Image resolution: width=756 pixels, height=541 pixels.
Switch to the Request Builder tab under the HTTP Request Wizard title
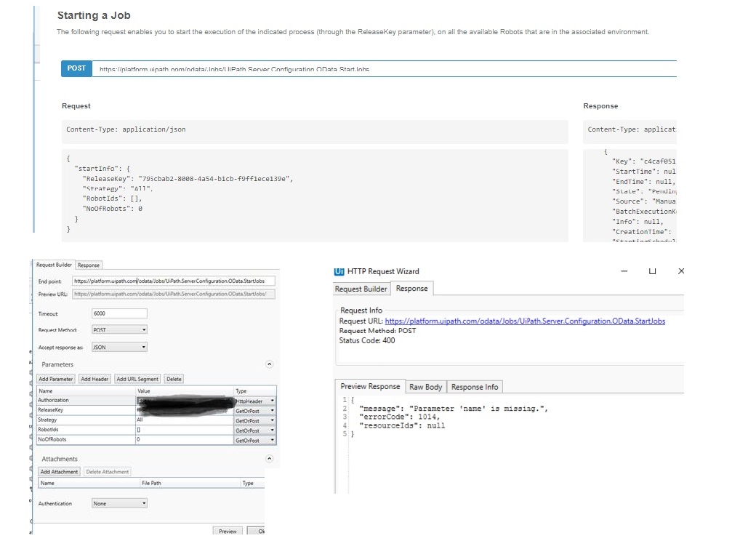(361, 289)
